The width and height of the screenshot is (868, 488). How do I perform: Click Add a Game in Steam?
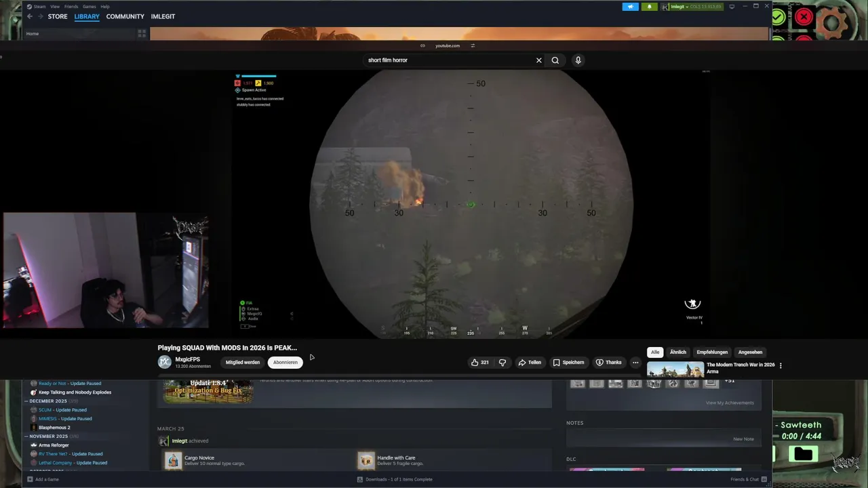(x=43, y=479)
